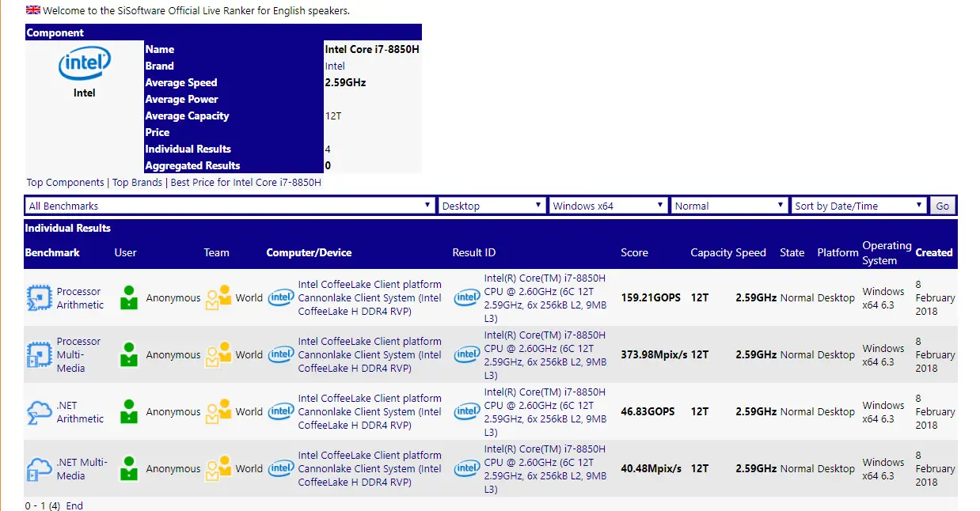Click Intel Result ID logo in .NET Arithmetic row
This screenshot has height=511, width=980.
[467, 412]
